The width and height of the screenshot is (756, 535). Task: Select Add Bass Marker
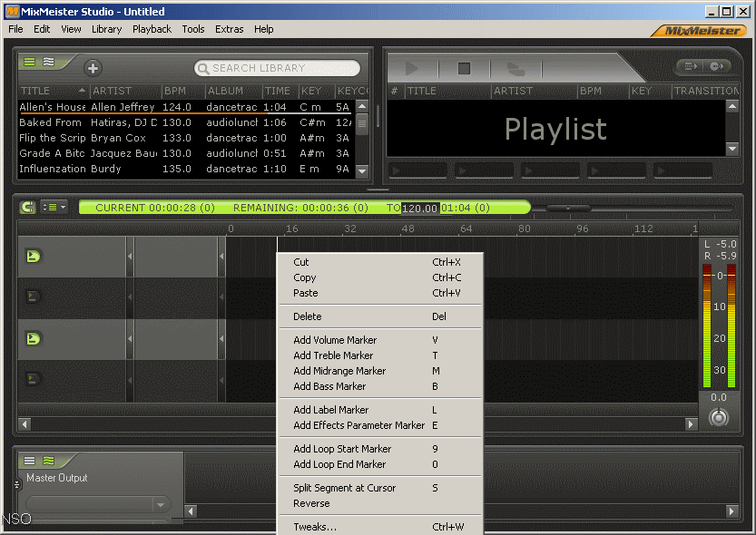(x=380, y=386)
